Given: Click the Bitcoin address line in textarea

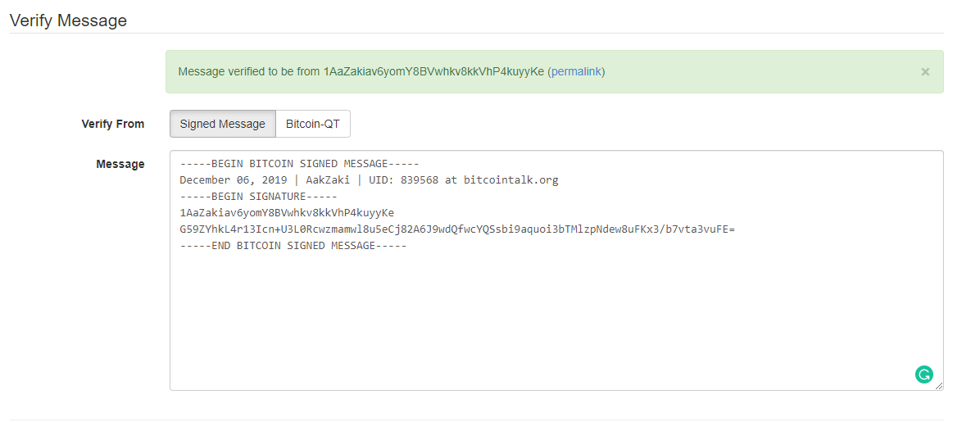Looking at the screenshot, I should pyautogui.click(x=287, y=212).
